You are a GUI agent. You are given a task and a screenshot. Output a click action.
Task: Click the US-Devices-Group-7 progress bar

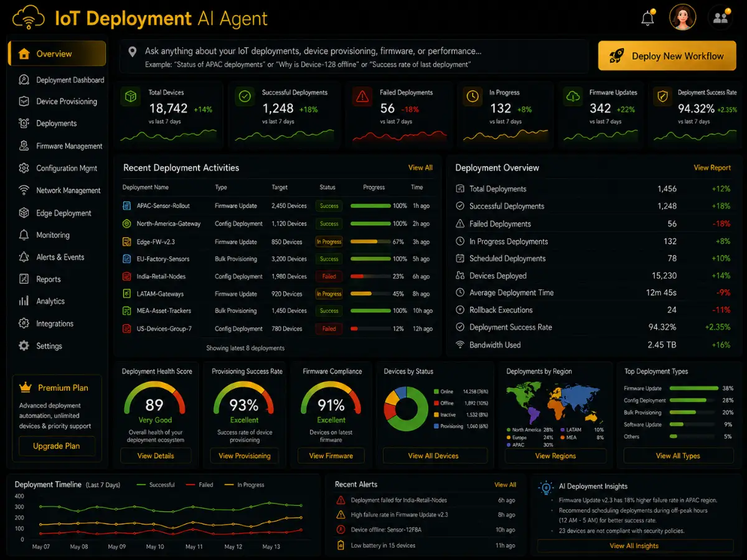pos(369,329)
